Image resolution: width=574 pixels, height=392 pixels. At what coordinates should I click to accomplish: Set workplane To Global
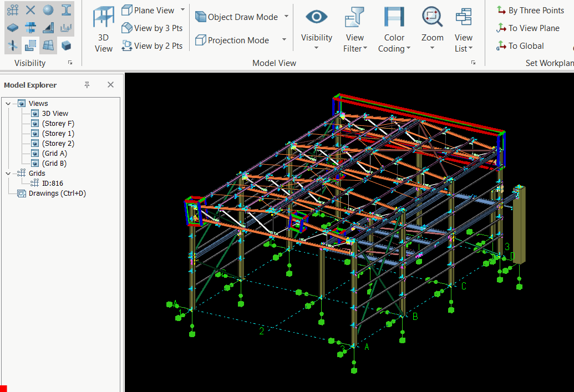520,46
